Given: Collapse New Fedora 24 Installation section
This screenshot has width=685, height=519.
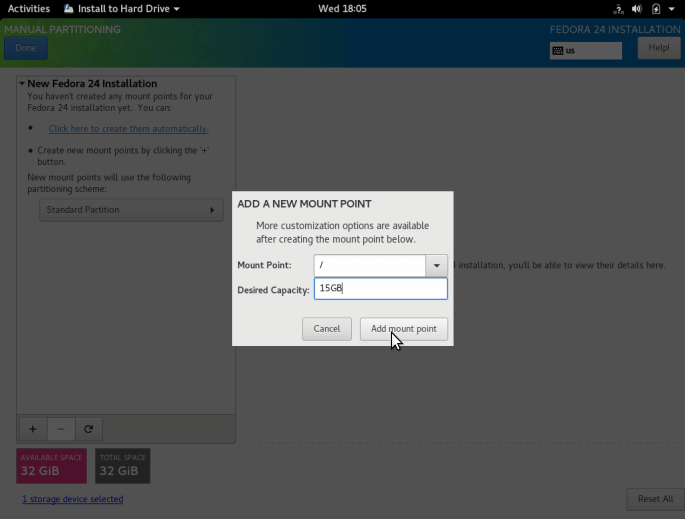Looking at the screenshot, I should click(x=22, y=83).
